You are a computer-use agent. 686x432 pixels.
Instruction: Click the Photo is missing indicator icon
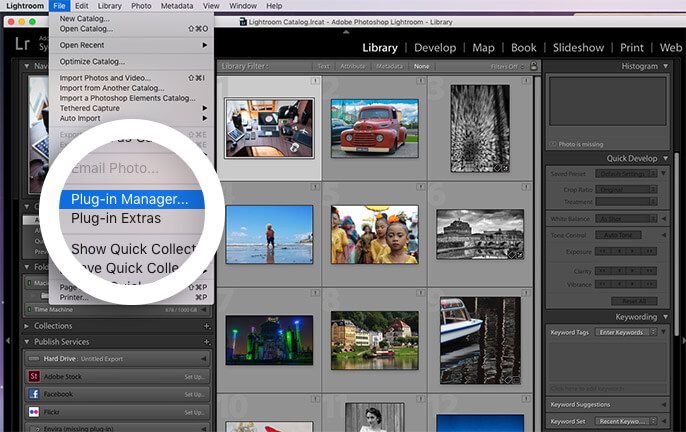point(553,144)
